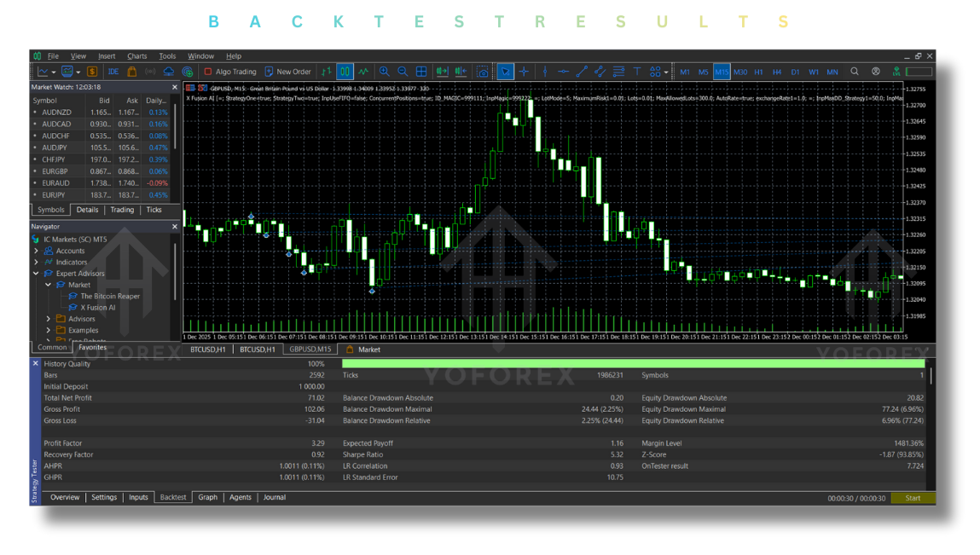Click the New Order button
This screenshot has width=980, height=555.
pos(288,72)
